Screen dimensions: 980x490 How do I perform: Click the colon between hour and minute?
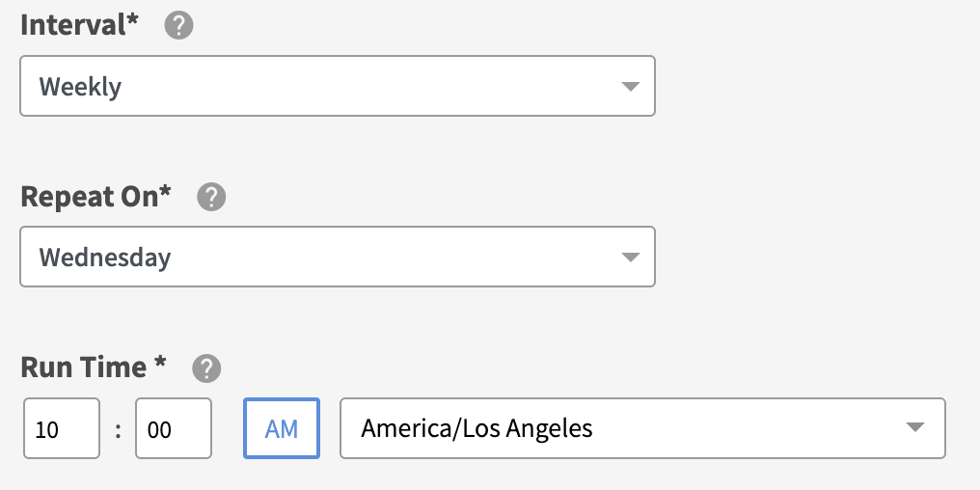(x=118, y=429)
